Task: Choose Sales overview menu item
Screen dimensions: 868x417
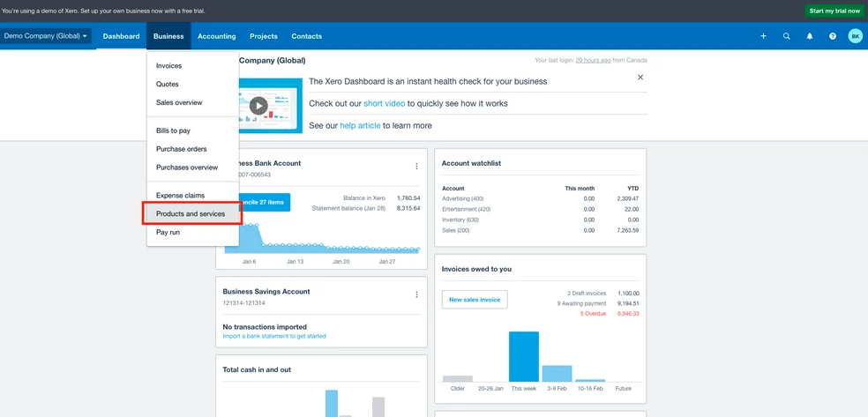Action: tap(192, 102)
